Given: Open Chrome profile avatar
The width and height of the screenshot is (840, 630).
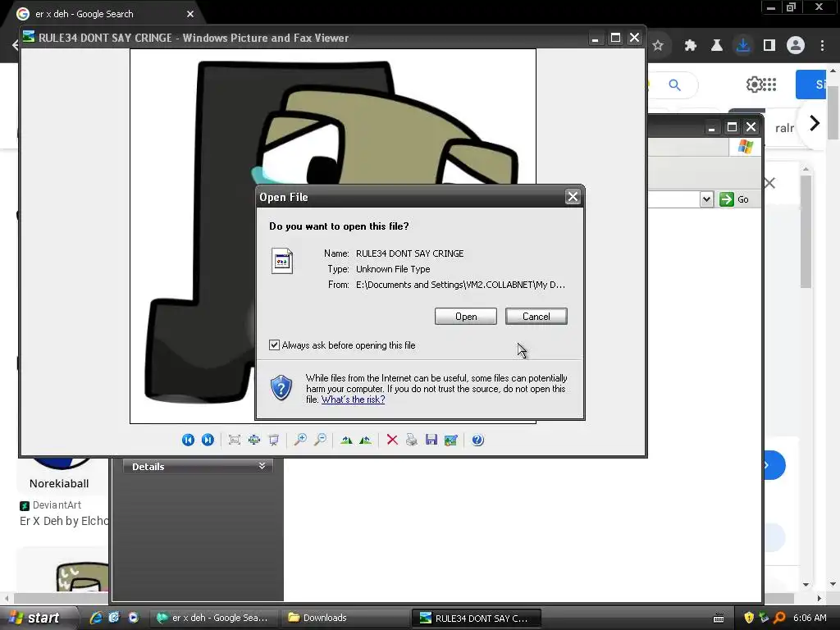Looking at the screenshot, I should coord(796,46).
